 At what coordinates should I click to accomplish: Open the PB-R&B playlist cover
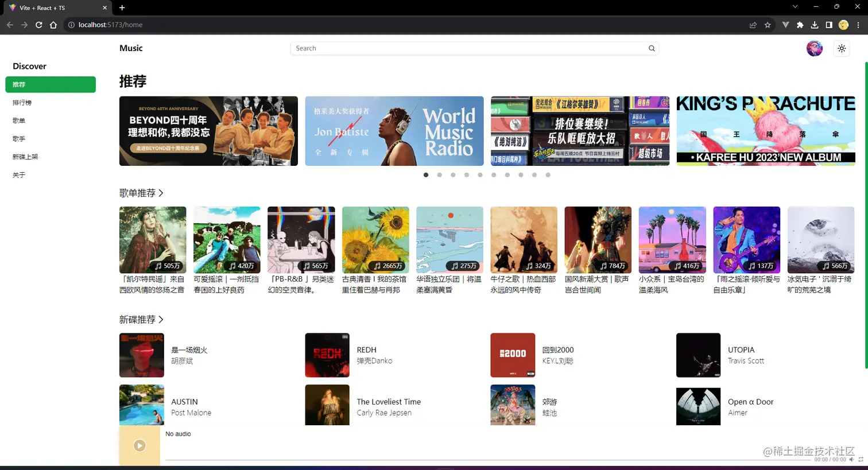[301, 240]
